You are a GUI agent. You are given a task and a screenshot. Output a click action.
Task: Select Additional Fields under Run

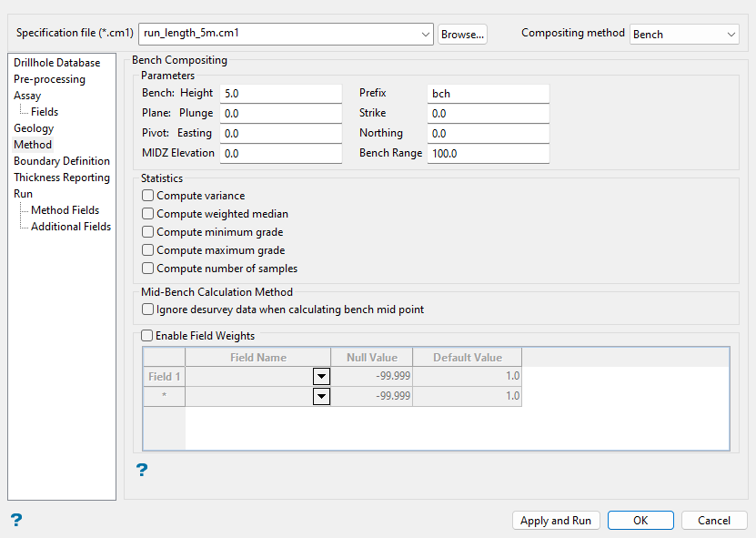pyautogui.click(x=71, y=227)
